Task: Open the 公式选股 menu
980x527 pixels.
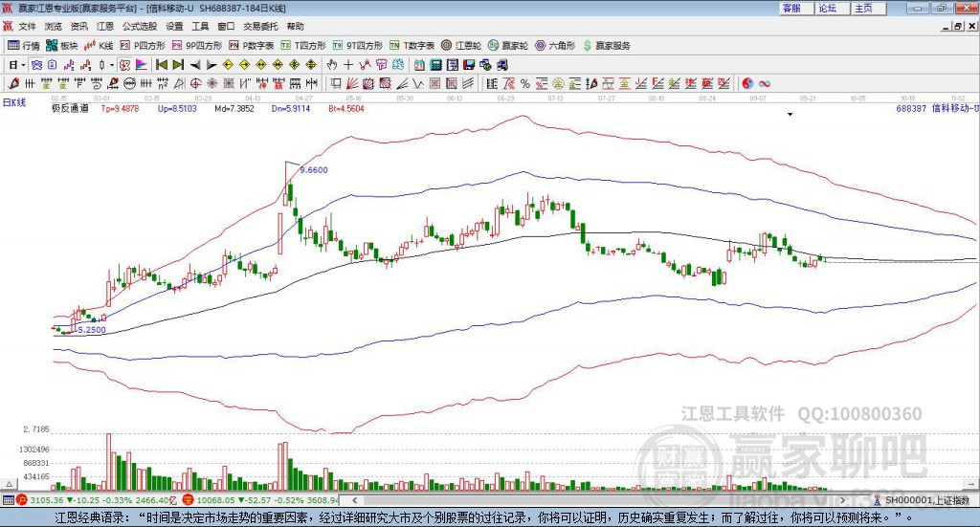Action: (140, 26)
